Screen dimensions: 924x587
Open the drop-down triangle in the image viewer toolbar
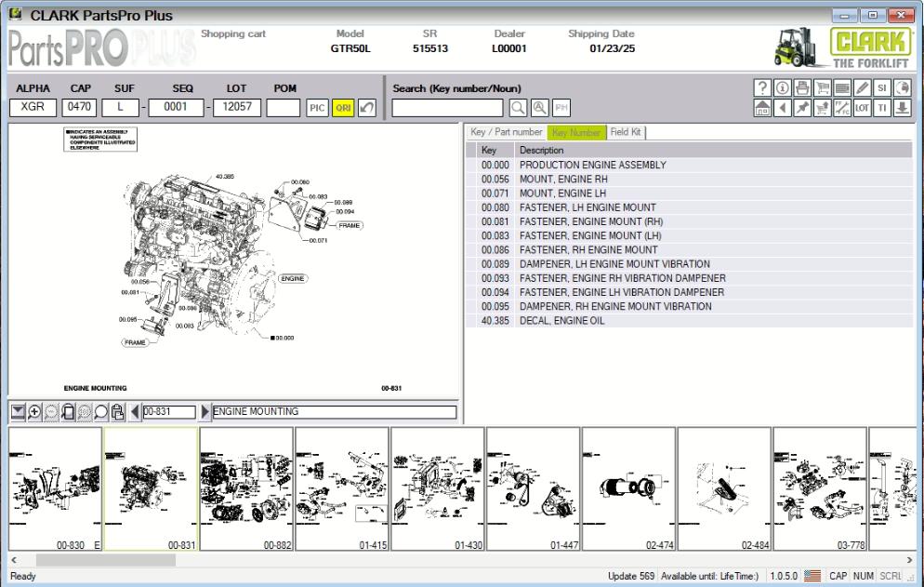(16, 410)
